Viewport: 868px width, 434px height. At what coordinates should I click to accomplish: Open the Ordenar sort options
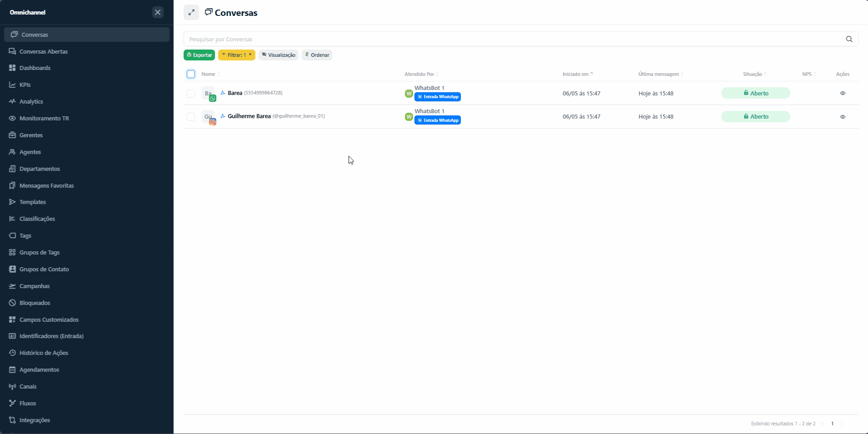[317, 55]
